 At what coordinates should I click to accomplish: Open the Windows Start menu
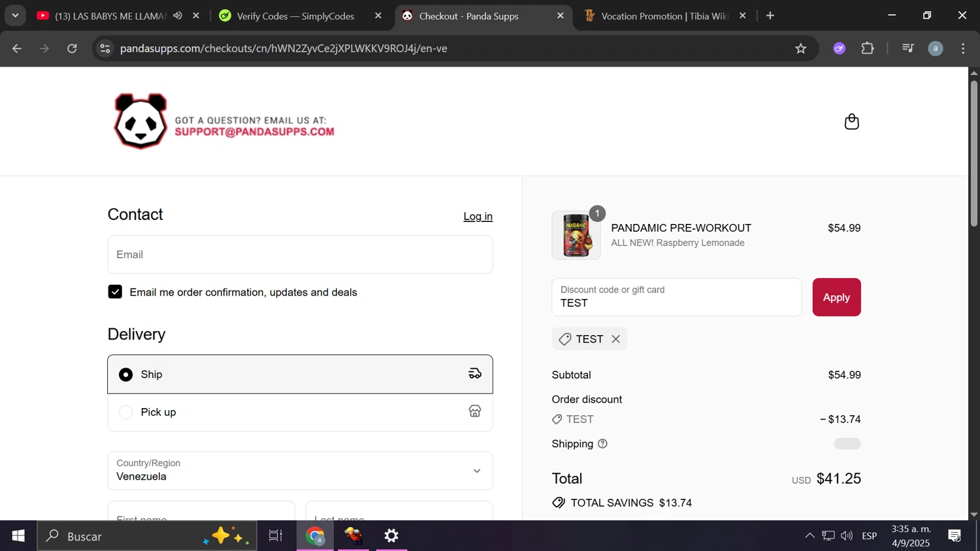click(18, 536)
